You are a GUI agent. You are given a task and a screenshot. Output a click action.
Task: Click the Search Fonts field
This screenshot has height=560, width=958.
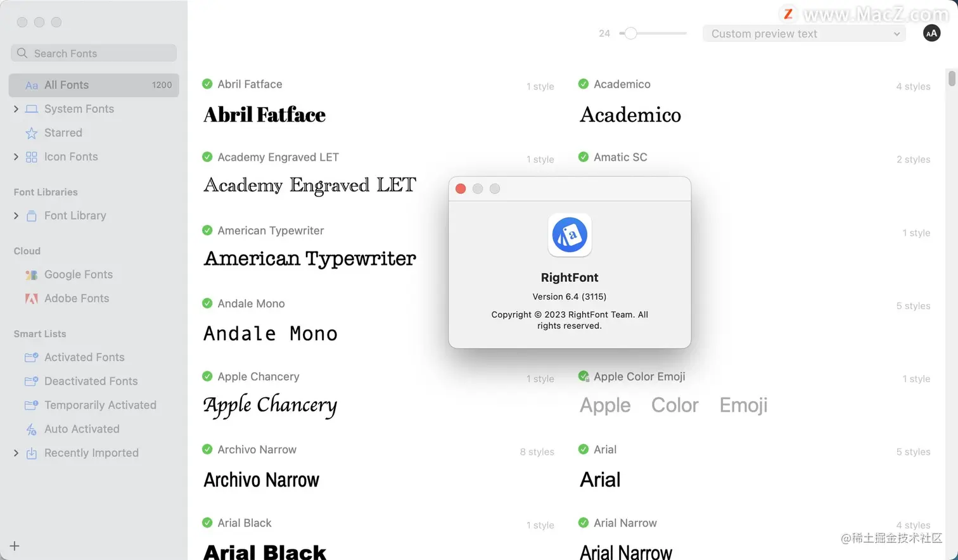[94, 53]
